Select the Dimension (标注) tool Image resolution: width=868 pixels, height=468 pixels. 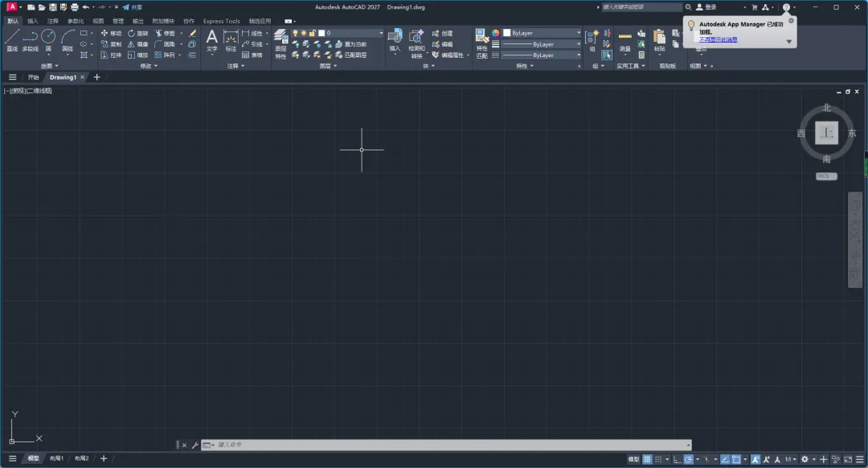tap(231, 40)
